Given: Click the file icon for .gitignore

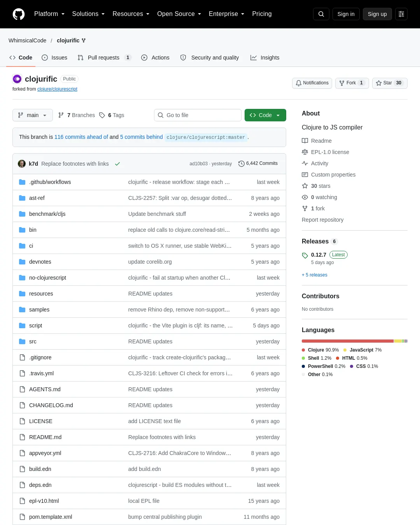Looking at the screenshot, I should [22, 357].
